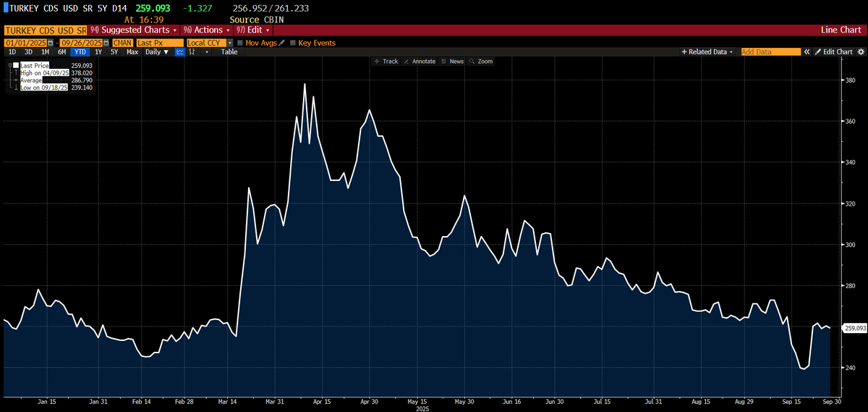868x412 pixels.
Task: Collapse panel using double-chevron icon
Action: click(x=807, y=52)
